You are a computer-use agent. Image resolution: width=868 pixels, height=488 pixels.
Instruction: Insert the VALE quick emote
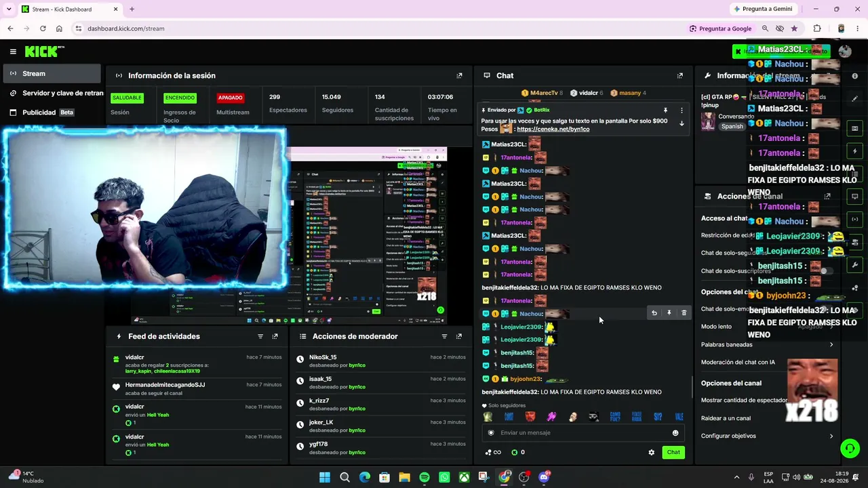point(679,416)
